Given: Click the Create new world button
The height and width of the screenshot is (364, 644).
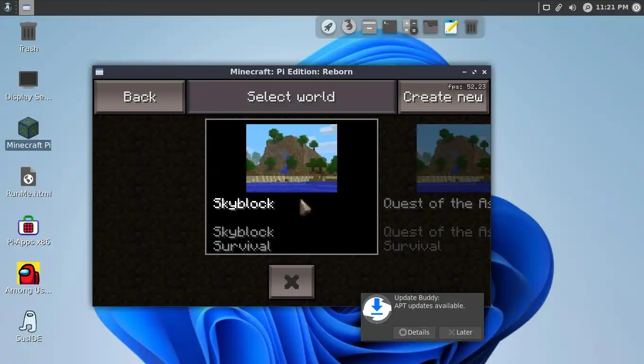Looking at the screenshot, I should pos(443,97).
